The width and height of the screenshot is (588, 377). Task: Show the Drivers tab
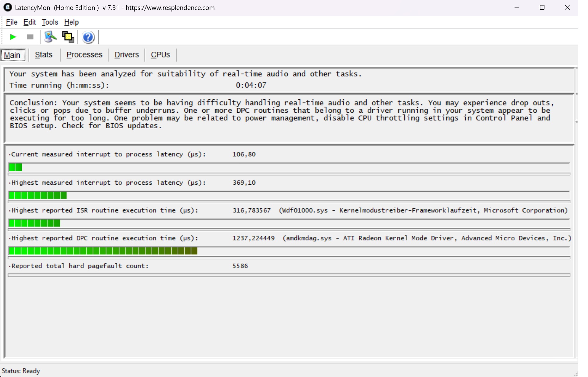click(x=126, y=55)
